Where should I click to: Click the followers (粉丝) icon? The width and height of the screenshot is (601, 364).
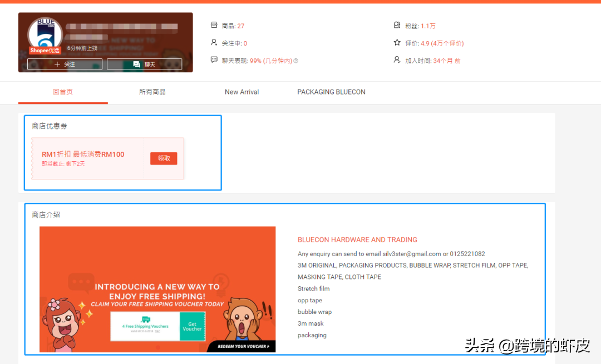pos(397,25)
